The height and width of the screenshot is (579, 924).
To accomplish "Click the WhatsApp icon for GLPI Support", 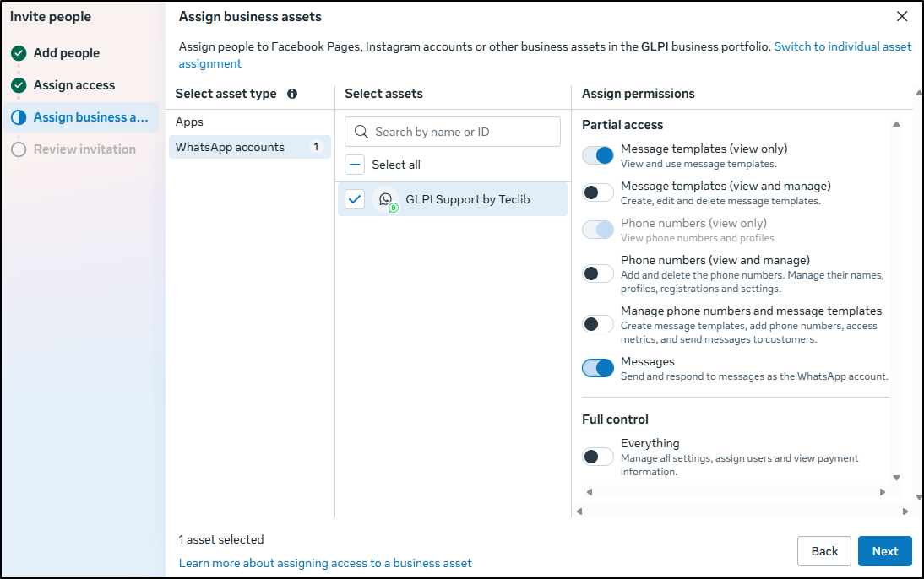I will (386, 199).
